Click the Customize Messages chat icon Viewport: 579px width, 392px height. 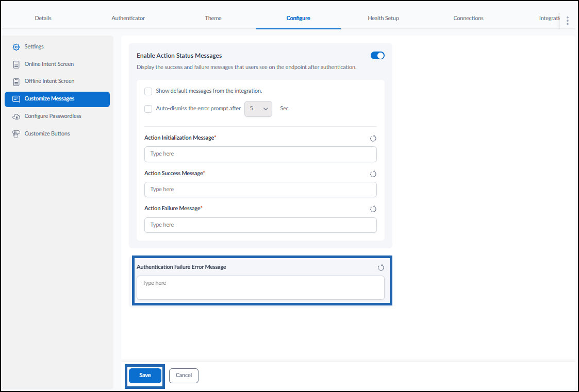click(x=16, y=99)
